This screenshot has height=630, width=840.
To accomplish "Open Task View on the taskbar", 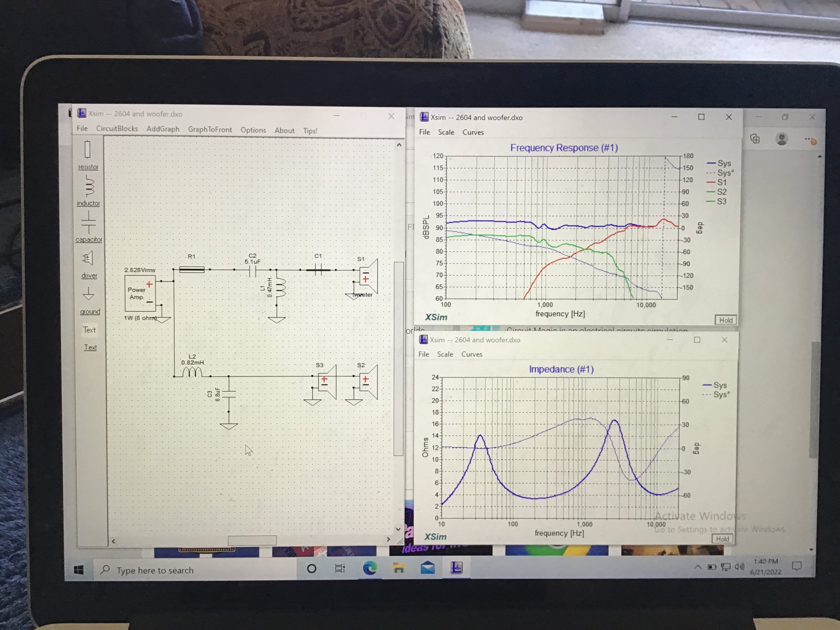I will coord(340,568).
